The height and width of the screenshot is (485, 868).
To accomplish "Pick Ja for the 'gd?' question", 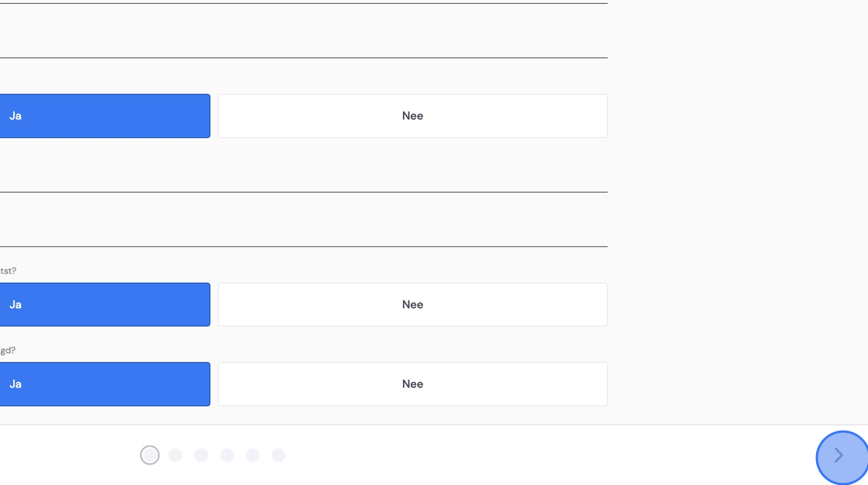I will click(105, 384).
